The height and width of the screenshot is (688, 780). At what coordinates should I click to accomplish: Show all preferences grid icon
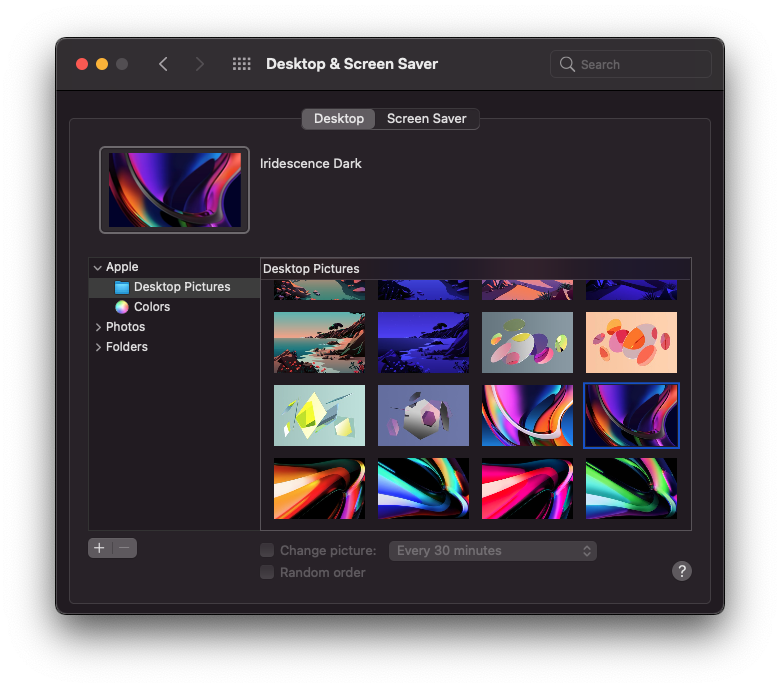coord(241,64)
